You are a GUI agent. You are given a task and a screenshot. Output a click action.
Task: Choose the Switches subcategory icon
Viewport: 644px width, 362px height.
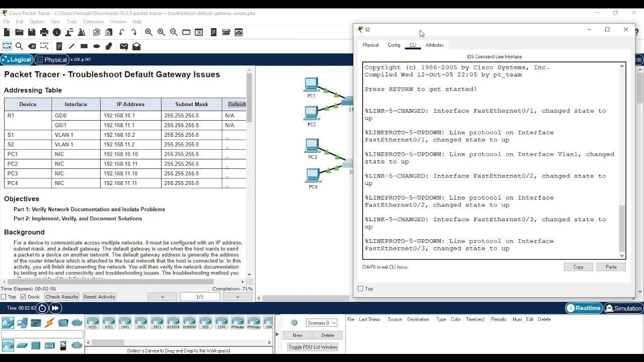[x=22, y=345]
